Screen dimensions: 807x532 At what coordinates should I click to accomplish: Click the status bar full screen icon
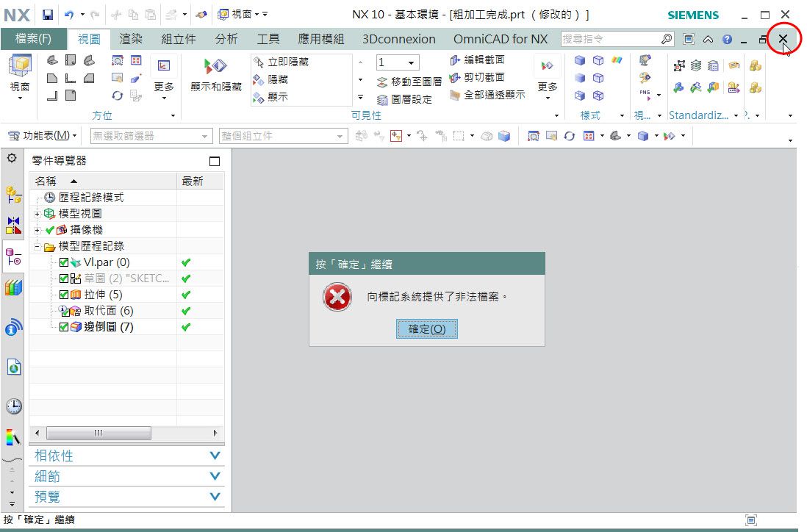point(751,520)
